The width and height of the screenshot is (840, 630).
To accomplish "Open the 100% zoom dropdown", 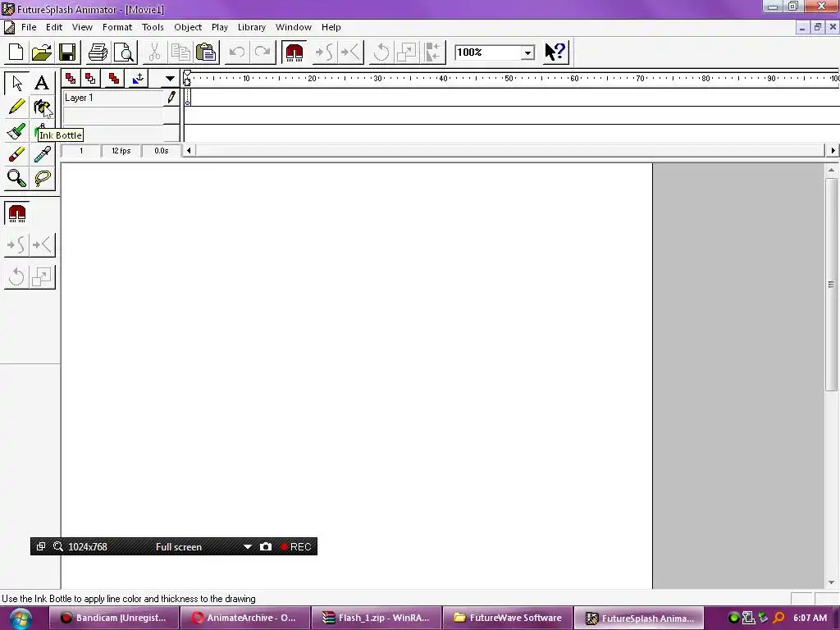I will point(527,52).
